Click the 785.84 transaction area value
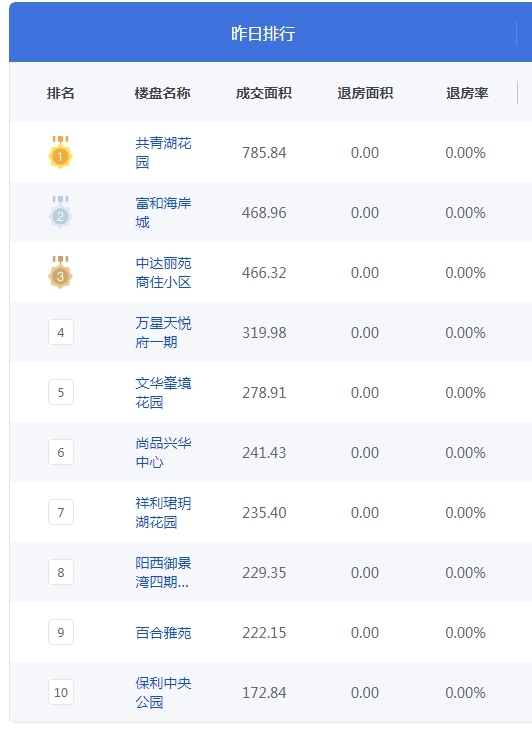 (264, 152)
